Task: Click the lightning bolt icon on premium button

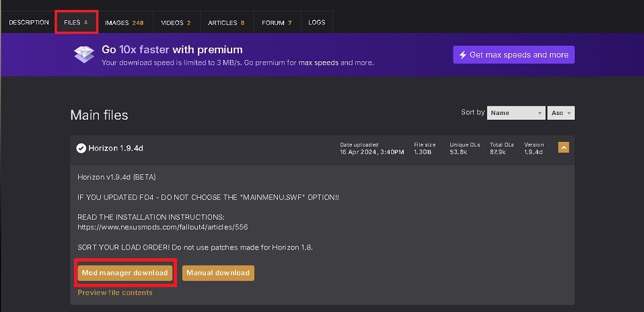Action: [x=462, y=54]
